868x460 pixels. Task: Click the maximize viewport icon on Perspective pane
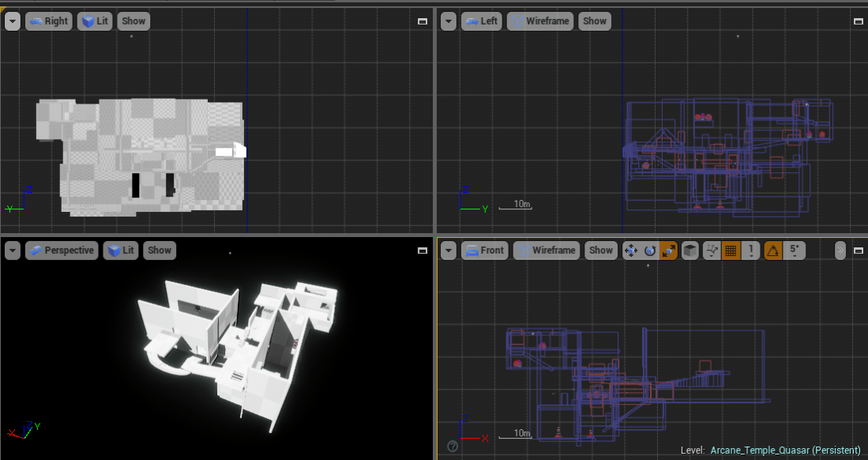(422, 250)
